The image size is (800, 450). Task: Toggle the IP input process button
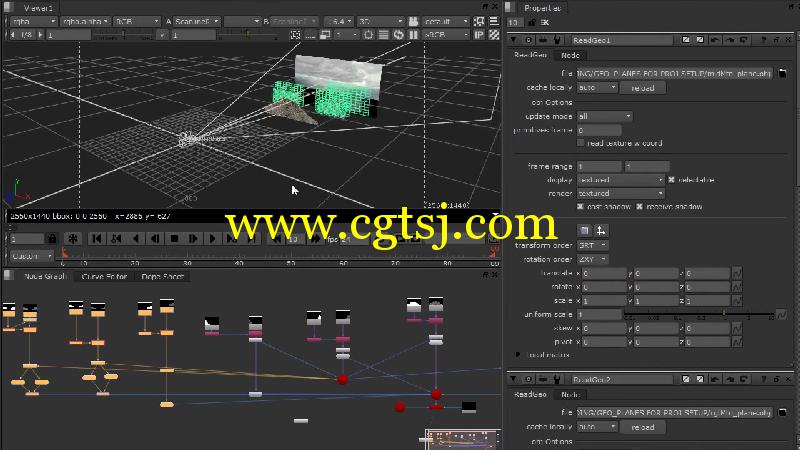479,35
